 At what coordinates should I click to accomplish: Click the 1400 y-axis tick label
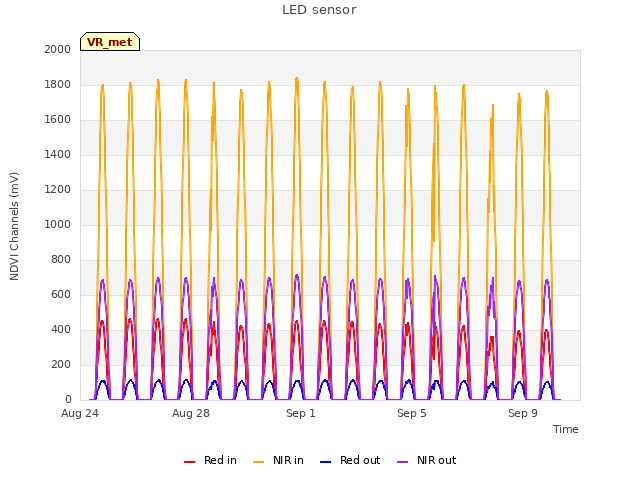pos(58,154)
